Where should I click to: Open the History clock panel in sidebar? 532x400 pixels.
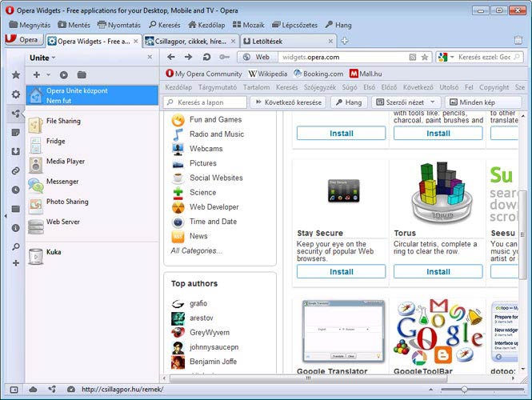pyautogui.click(x=16, y=190)
